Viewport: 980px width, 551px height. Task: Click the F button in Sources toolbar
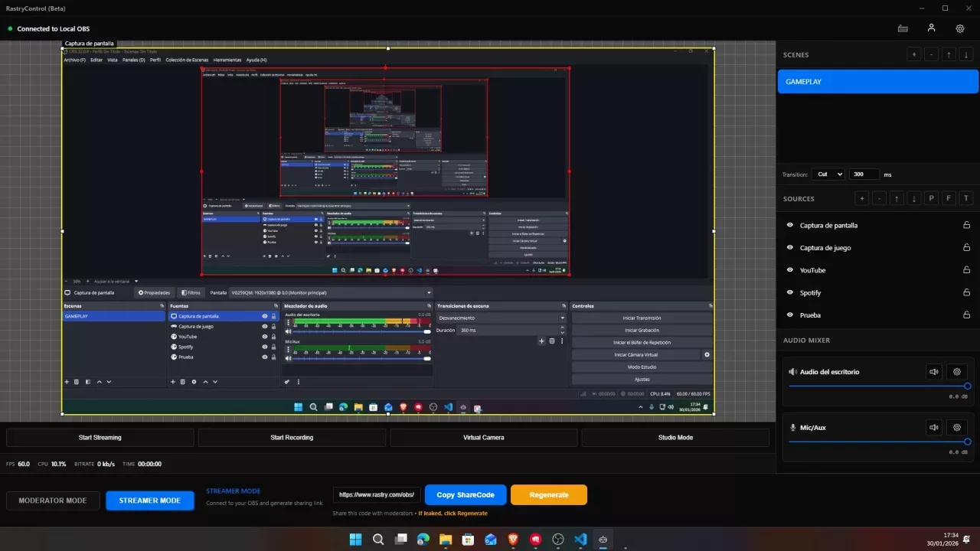click(949, 198)
